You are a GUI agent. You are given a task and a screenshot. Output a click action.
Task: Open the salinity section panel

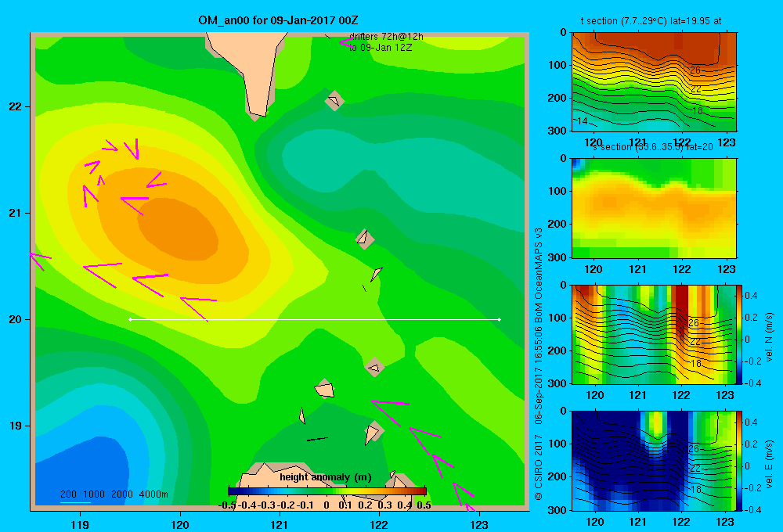[654, 208]
